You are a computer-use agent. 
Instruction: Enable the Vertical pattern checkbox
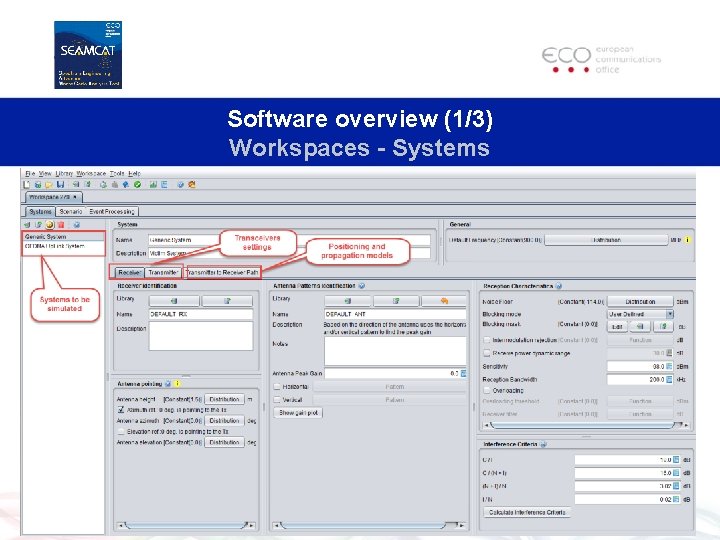pos(277,399)
